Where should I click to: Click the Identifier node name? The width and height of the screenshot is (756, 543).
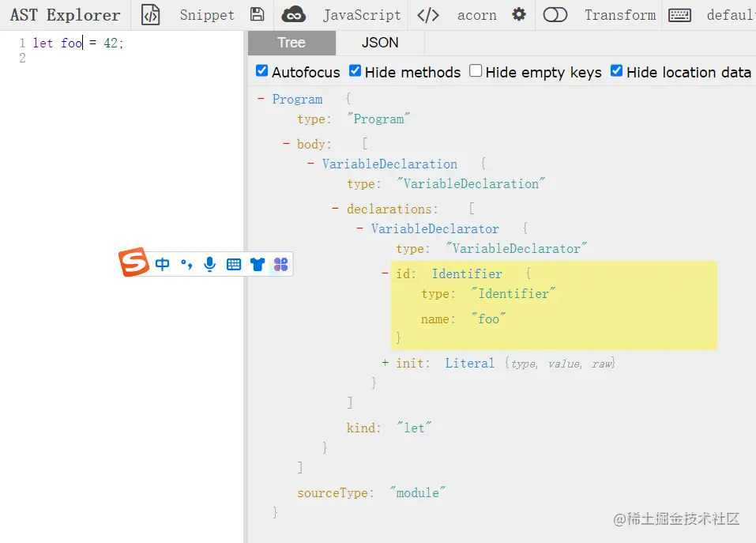(467, 274)
